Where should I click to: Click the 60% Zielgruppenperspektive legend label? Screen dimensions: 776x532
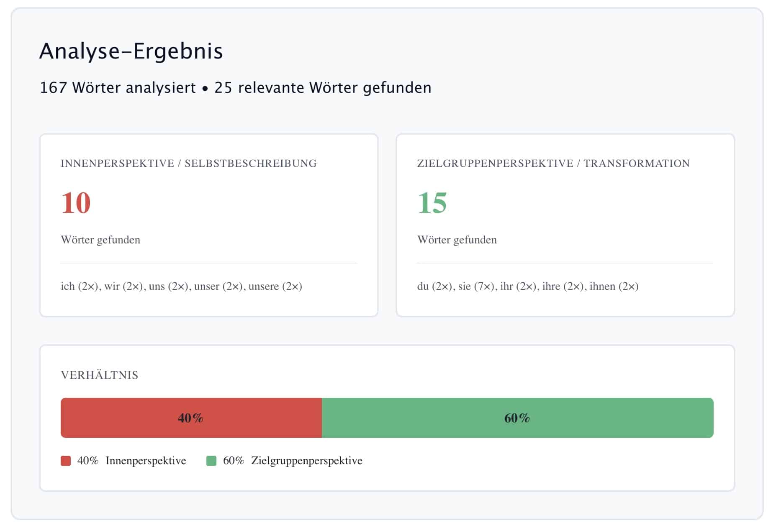click(x=293, y=460)
